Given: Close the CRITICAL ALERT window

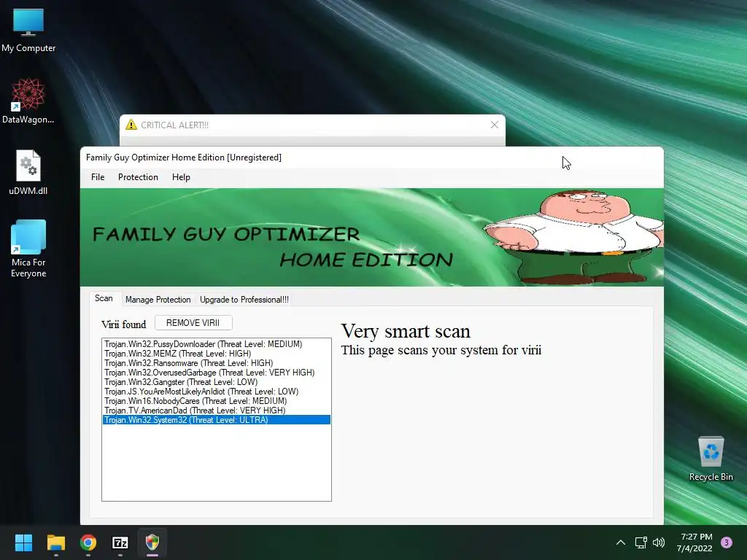Looking at the screenshot, I should pyautogui.click(x=495, y=125).
